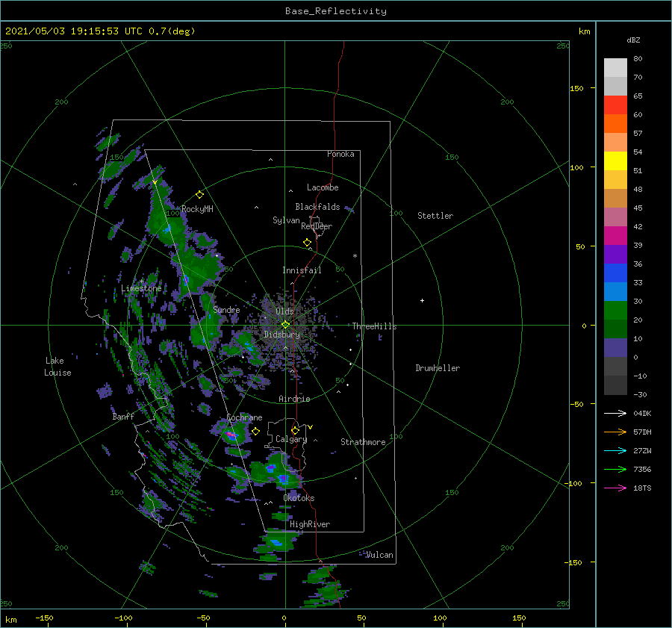Click the km unit label at top right
The height and width of the screenshot is (628, 672).
(x=584, y=31)
